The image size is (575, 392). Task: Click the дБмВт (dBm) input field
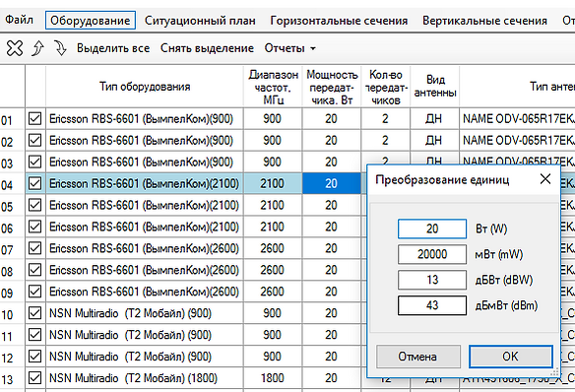[432, 305]
